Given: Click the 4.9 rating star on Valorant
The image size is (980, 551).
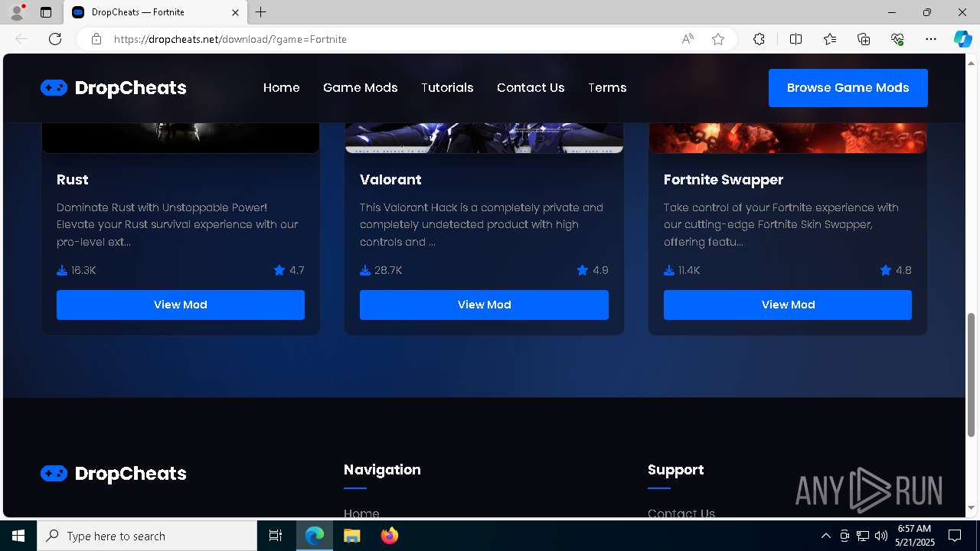Looking at the screenshot, I should tap(583, 270).
